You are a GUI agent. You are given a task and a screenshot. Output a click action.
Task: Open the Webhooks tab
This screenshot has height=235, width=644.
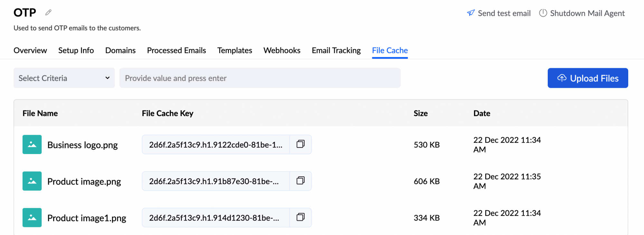click(282, 50)
